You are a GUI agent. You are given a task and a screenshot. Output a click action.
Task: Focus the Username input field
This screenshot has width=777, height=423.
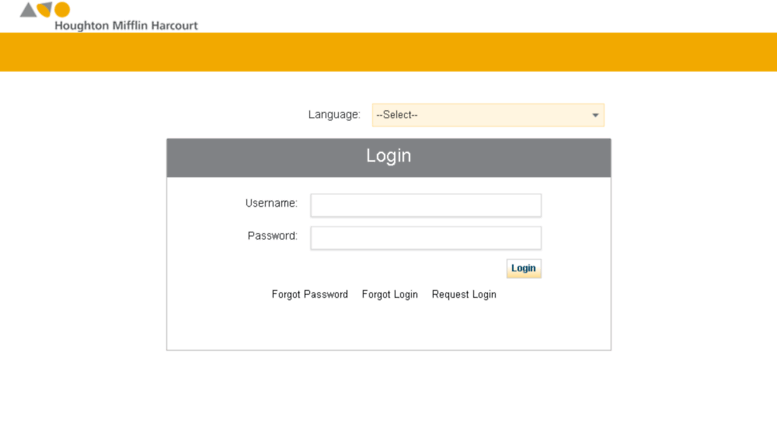pyautogui.click(x=426, y=205)
